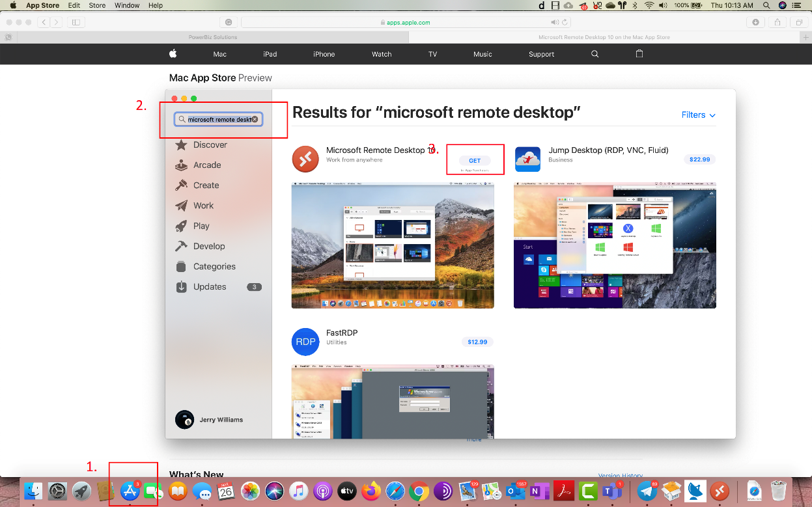This screenshot has width=812, height=507.
Task: Launch Firefox from the Dock
Action: point(371,491)
